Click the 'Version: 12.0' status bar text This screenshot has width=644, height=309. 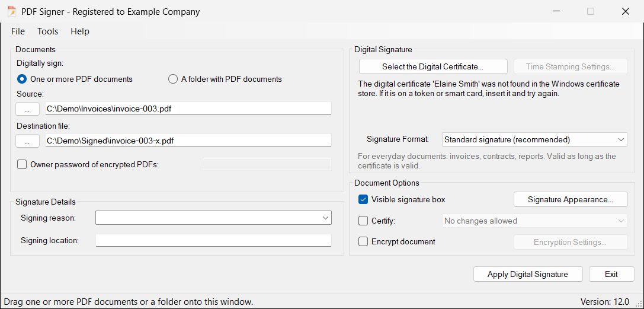(x=604, y=302)
